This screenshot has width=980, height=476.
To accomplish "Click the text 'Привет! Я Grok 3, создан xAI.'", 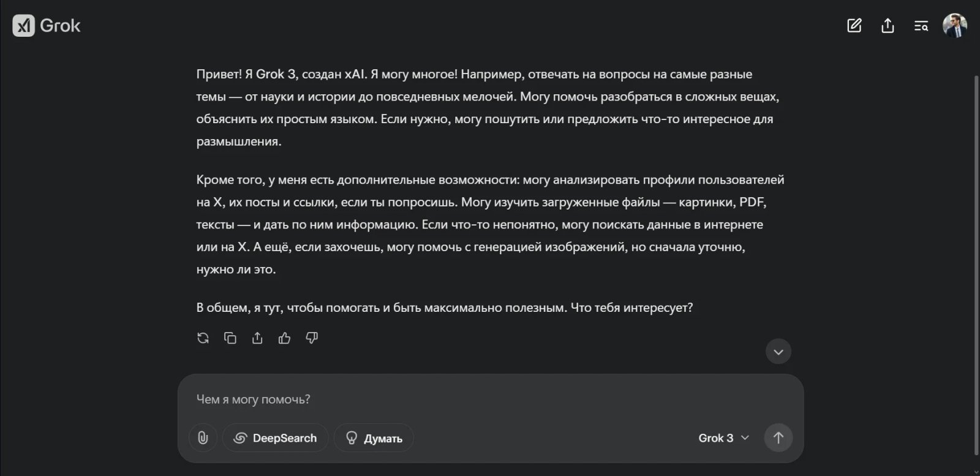I will 281,74.
